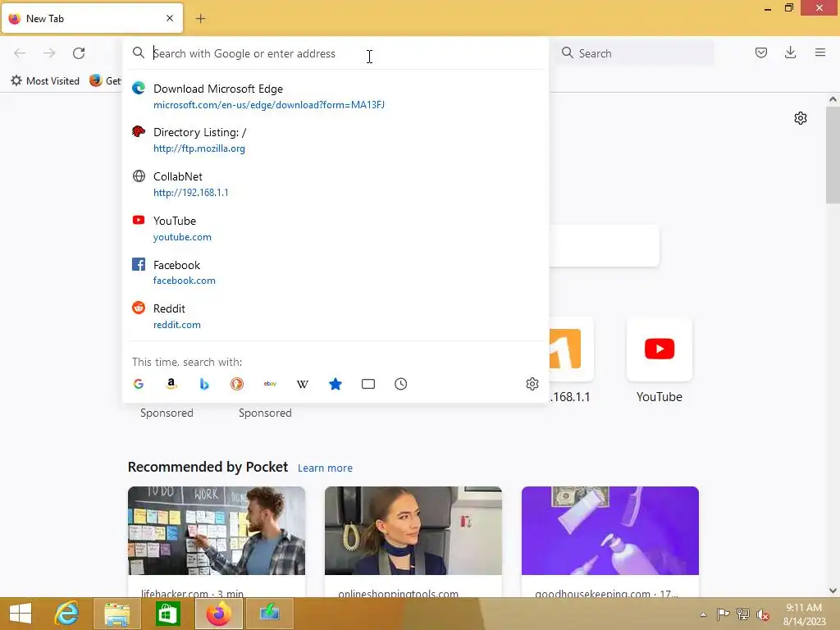Open the lifehacker.com Pocket story
Screen dimensions: 840x630
(217, 541)
